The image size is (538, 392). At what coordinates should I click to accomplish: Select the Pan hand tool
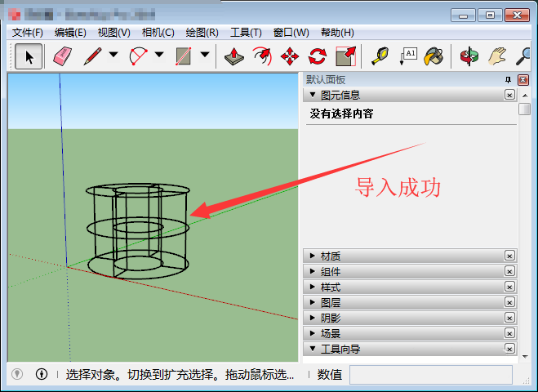497,56
